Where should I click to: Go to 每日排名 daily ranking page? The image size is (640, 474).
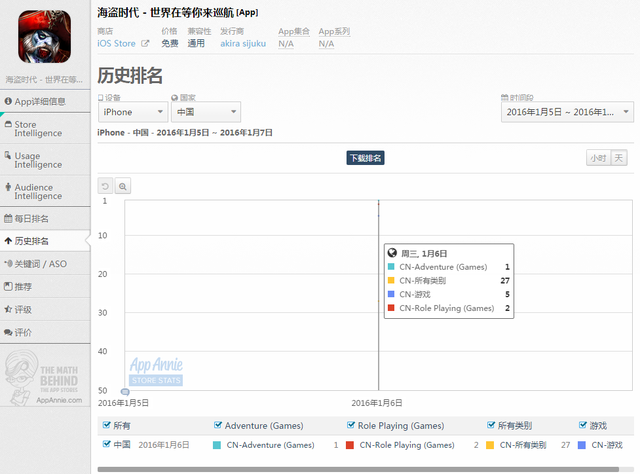[45, 218]
